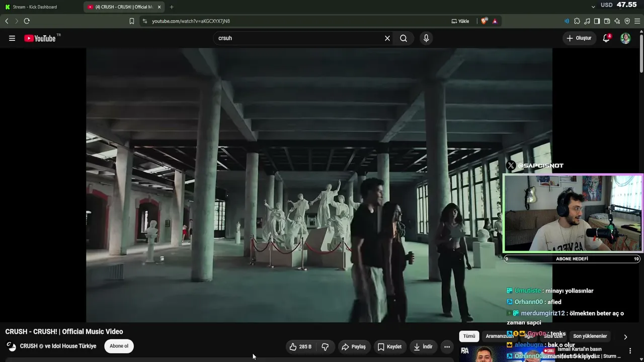This screenshot has width=644, height=362.
Task: Like the video with thumbs up
Action: click(x=301, y=347)
